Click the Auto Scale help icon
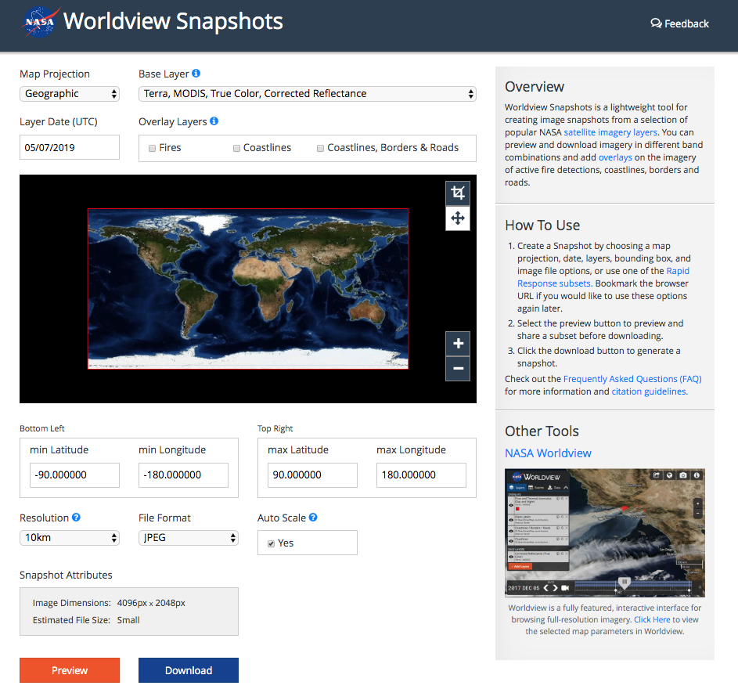 tap(314, 518)
